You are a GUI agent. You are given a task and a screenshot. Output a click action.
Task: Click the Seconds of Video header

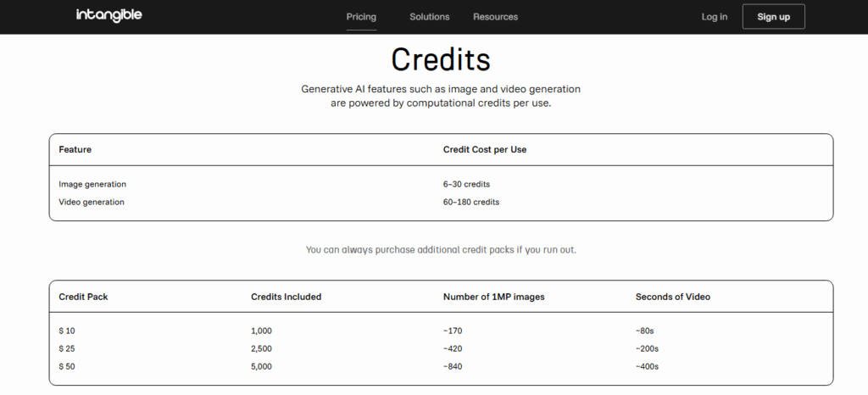tap(672, 297)
